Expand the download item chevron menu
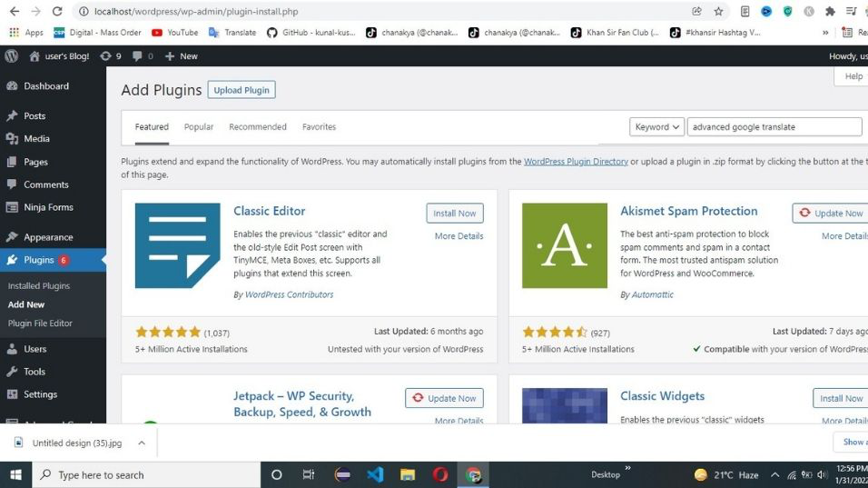868x488 pixels. pyautogui.click(x=142, y=443)
